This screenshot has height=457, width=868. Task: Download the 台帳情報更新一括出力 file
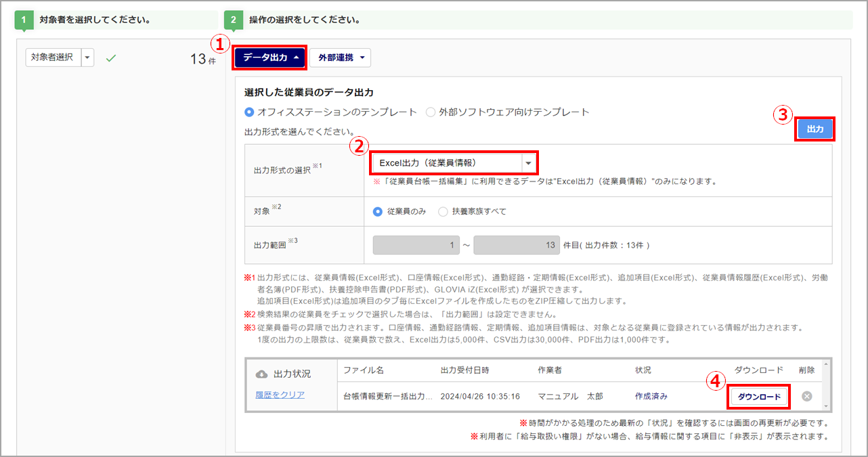click(x=759, y=397)
